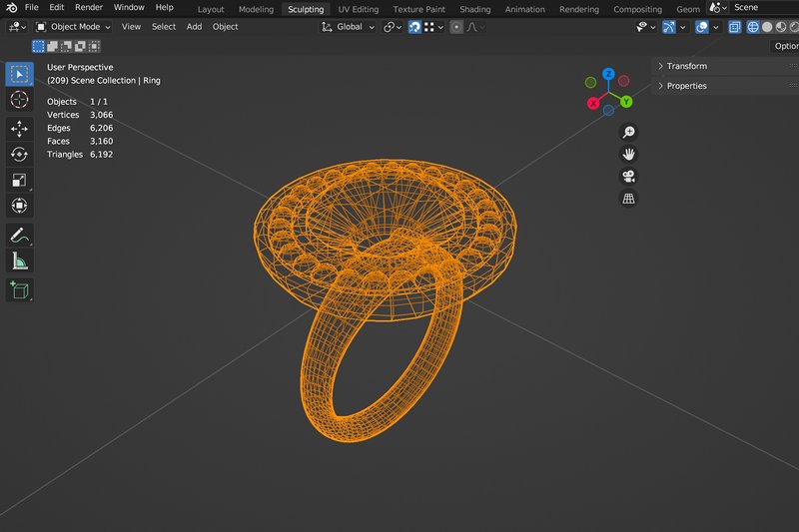Click the zoom magnifier viewport icon
The width and height of the screenshot is (799, 532).
629,133
